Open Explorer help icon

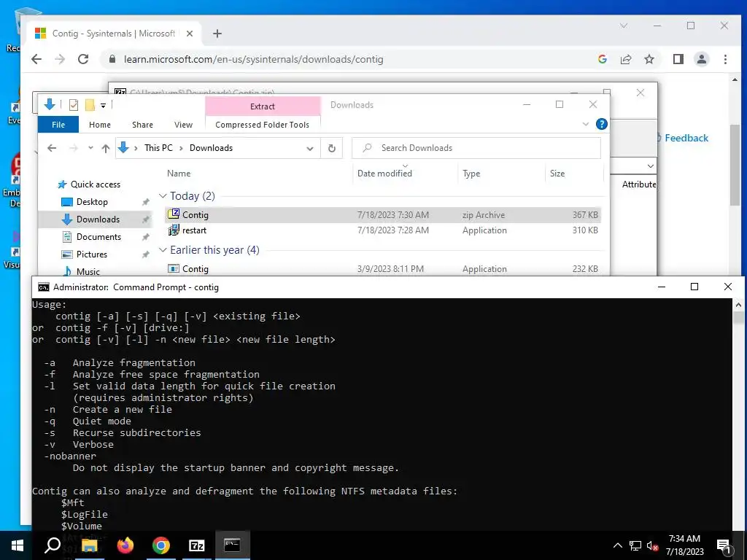click(601, 124)
